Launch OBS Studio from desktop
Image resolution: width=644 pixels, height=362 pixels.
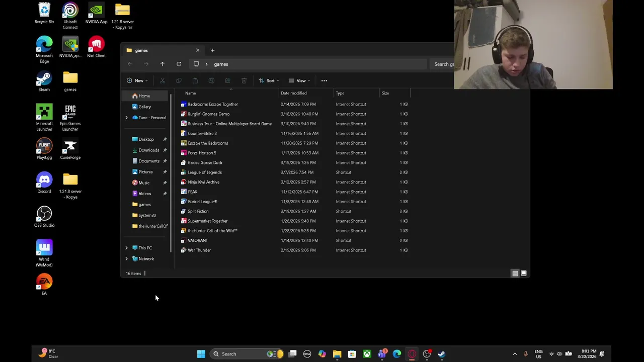pyautogui.click(x=44, y=217)
